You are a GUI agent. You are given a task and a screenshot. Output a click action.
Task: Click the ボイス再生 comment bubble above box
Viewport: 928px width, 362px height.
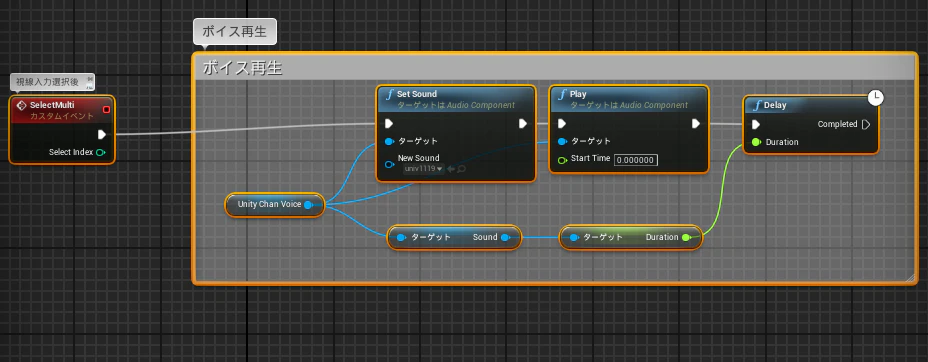click(x=234, y=32)
